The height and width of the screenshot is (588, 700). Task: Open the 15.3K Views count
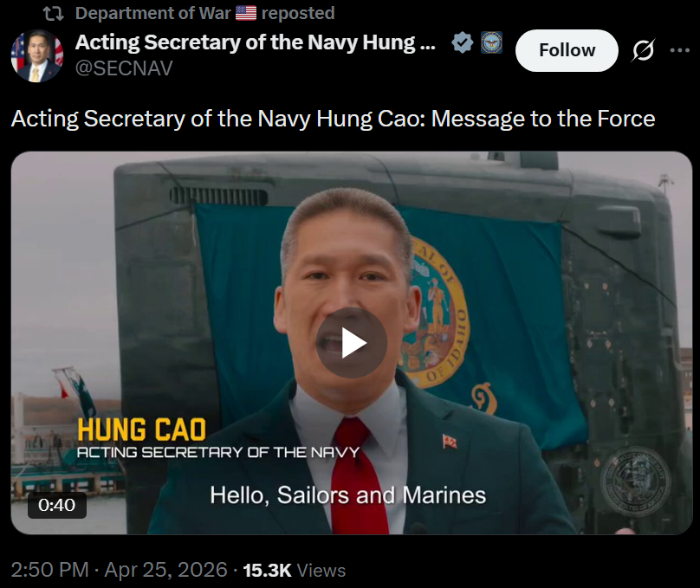click(295, 570)
